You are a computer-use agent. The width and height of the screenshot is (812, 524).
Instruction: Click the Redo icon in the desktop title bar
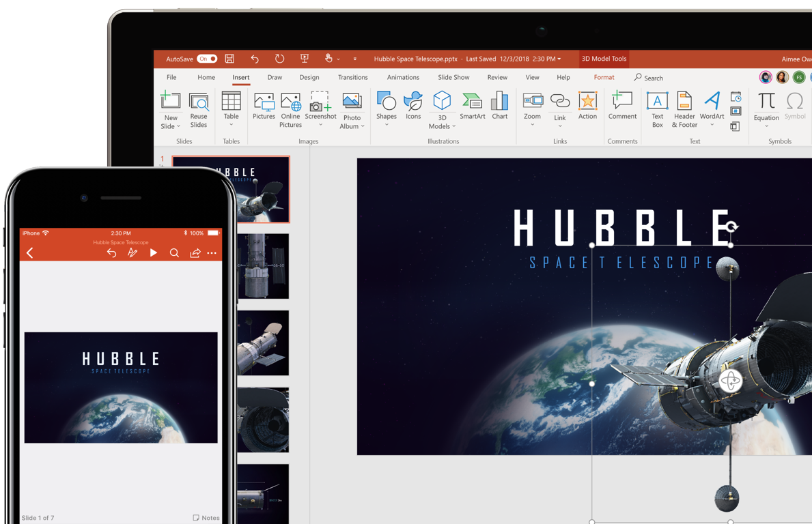(279, 59)
